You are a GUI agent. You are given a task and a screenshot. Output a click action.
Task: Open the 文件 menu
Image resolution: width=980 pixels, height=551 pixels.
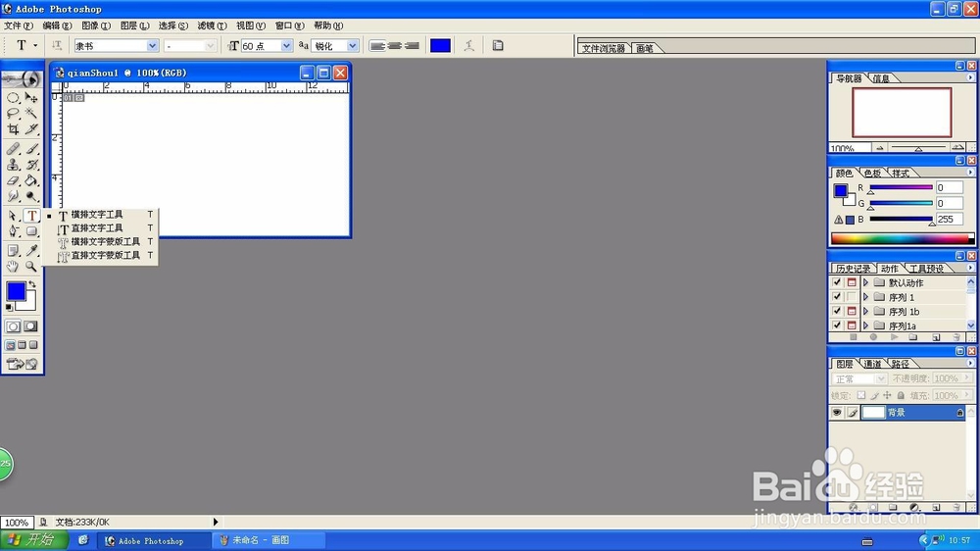click(18, 25)
